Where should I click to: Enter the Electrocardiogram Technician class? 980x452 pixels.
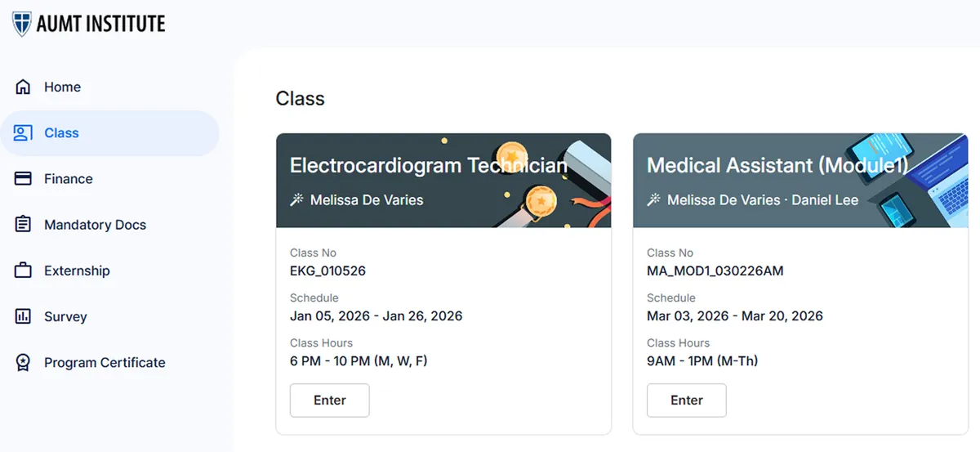point(330,401)
